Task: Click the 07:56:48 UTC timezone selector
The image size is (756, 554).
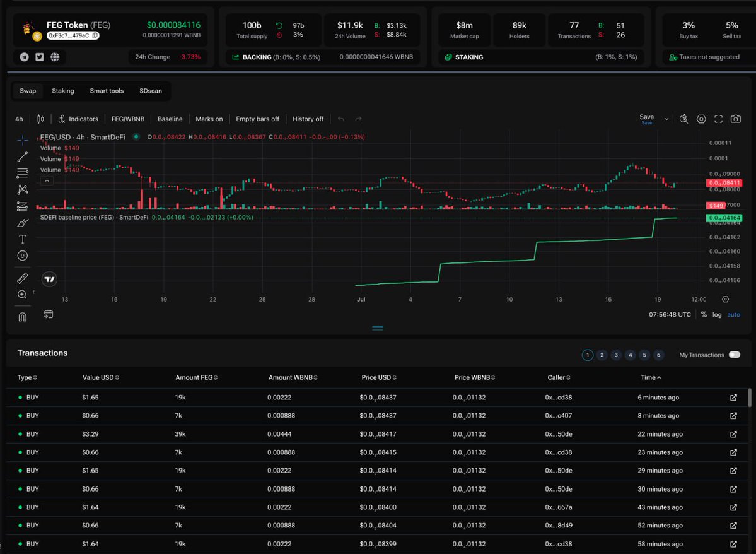Action: [x=670, y=315]
